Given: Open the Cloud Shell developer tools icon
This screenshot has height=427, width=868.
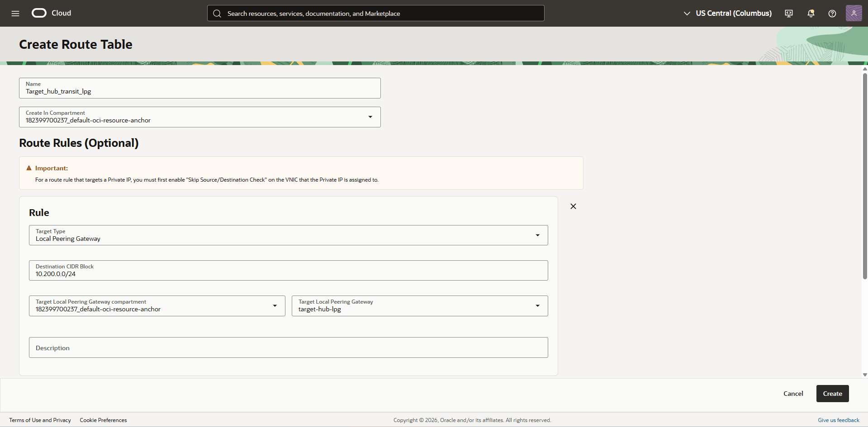Looking at the screenshot, I should click(x=789, y=14).
